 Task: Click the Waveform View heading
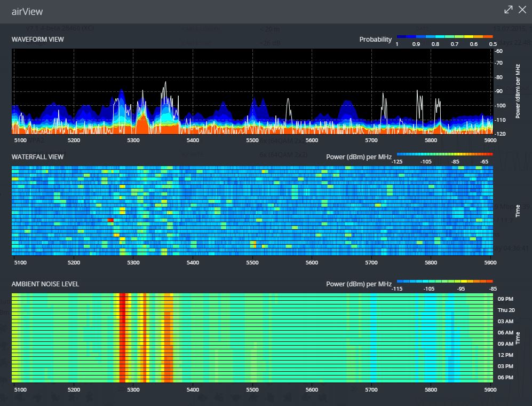click(x=38, y=40)
